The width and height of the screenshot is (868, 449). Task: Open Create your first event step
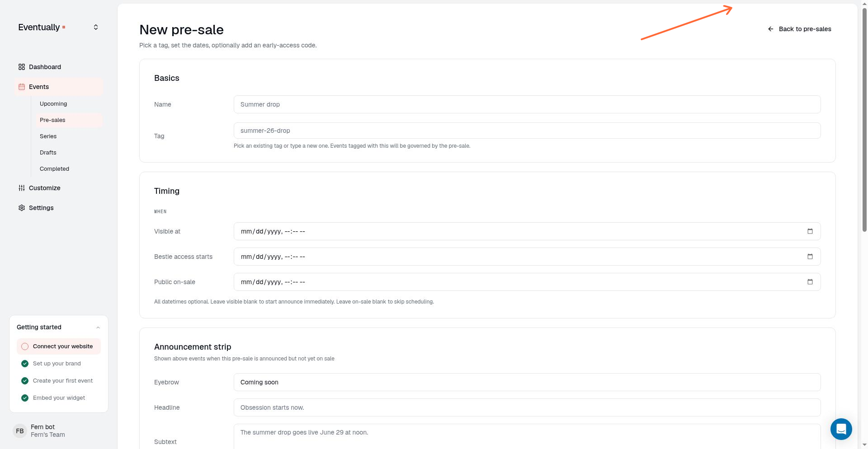coord(59,381)
